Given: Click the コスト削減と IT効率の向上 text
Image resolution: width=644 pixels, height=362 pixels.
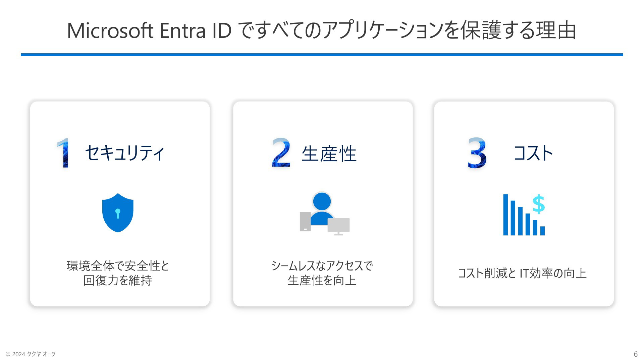Looking at the screenshot, I should point(522,273).
